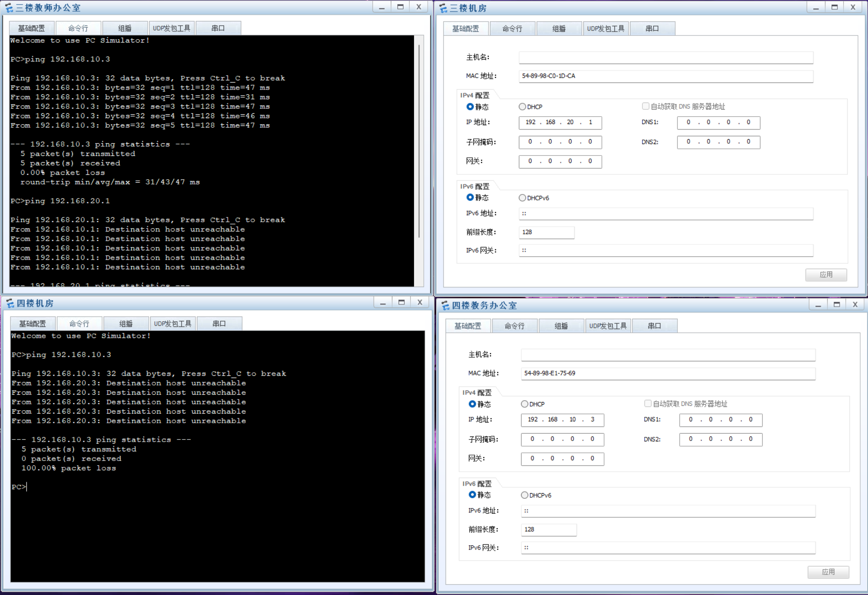Click 应用 button in 四楼教务办公室
This screenshot has height=595, width=868.
point(828,572)
